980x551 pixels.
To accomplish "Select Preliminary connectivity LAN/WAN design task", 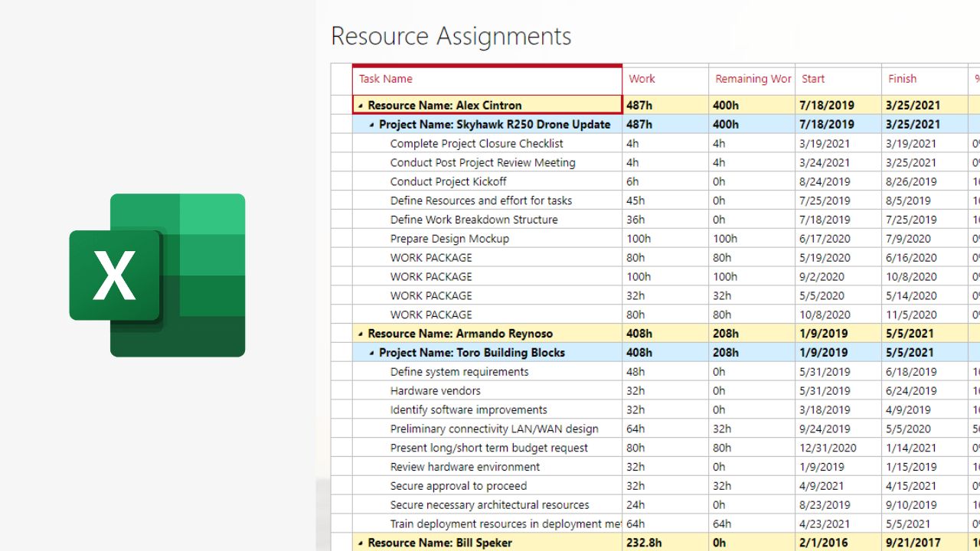I will point(494,429).
